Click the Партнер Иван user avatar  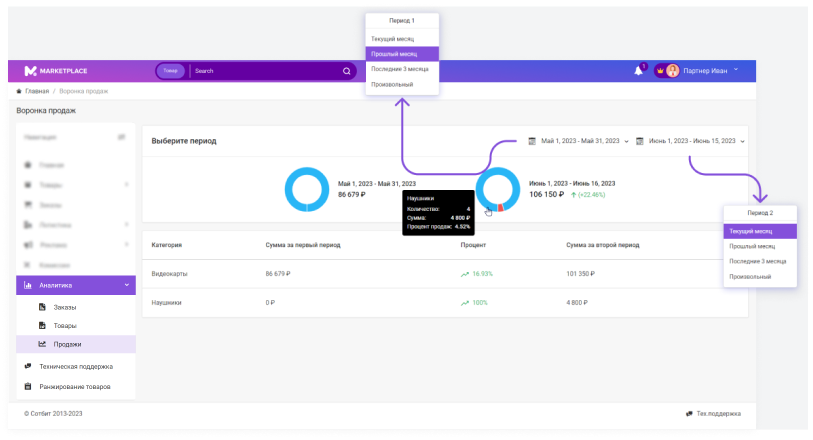pos(672,71)
